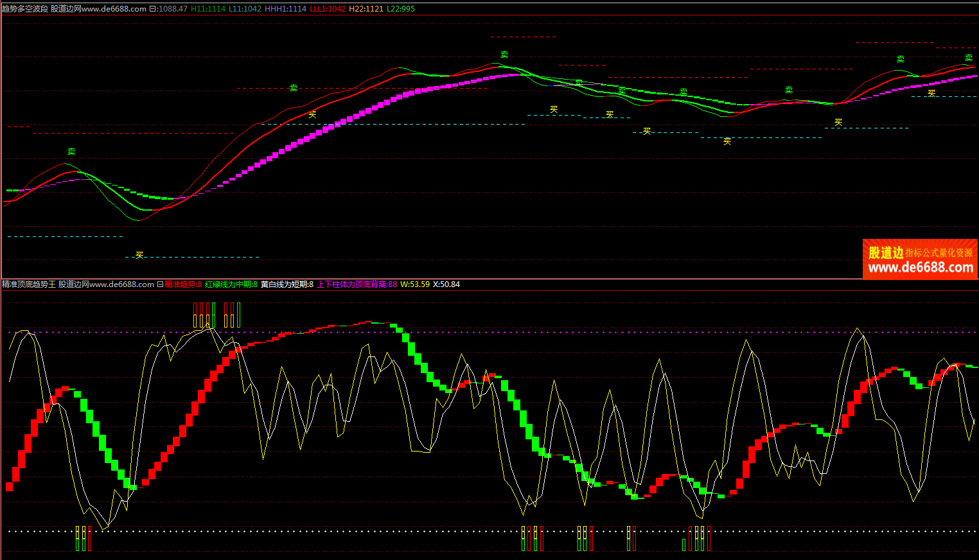This screenshot has height=560, width=979.
Task: Select the rightmost yellow 买 buy marker
Action: pos(931,93)
